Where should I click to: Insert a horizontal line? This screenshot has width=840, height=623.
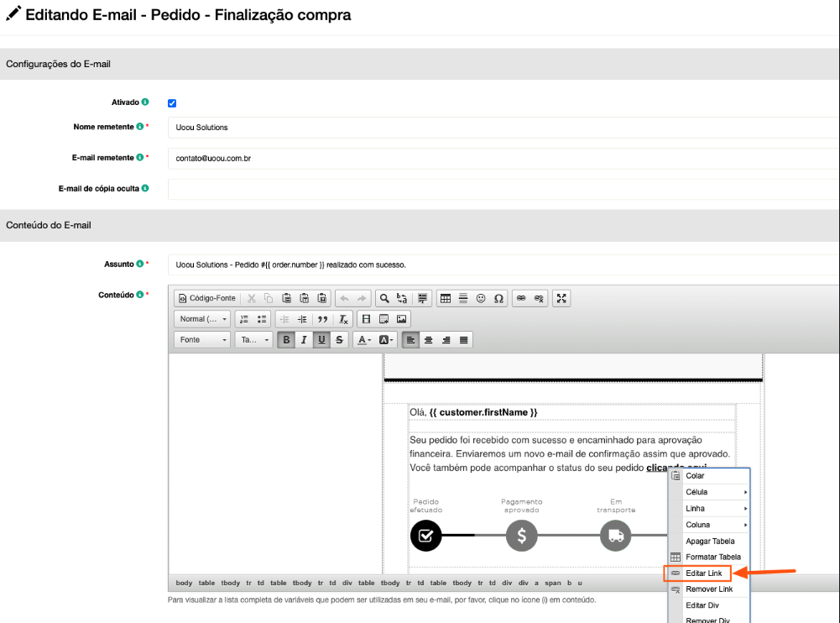[463, 298]
